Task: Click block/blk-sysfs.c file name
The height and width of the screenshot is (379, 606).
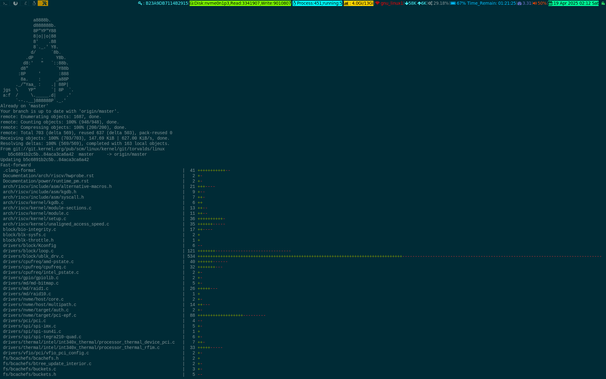Action: [24, 235]
